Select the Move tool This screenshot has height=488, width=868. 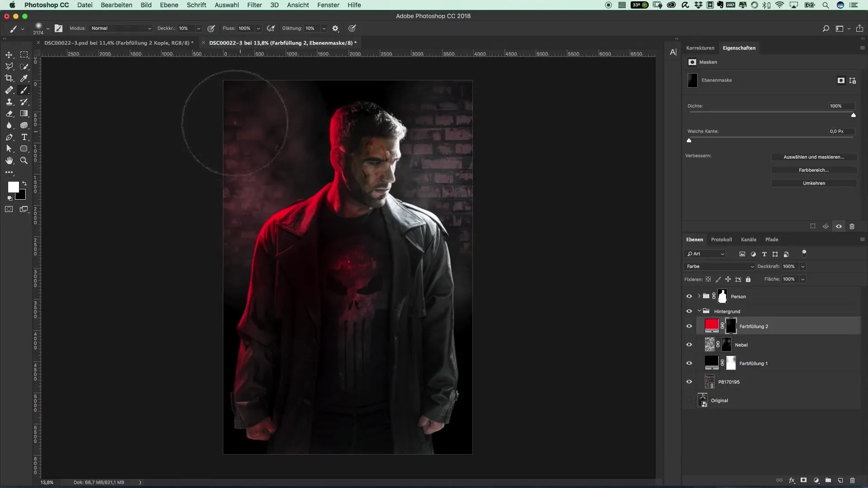(9, 55)
